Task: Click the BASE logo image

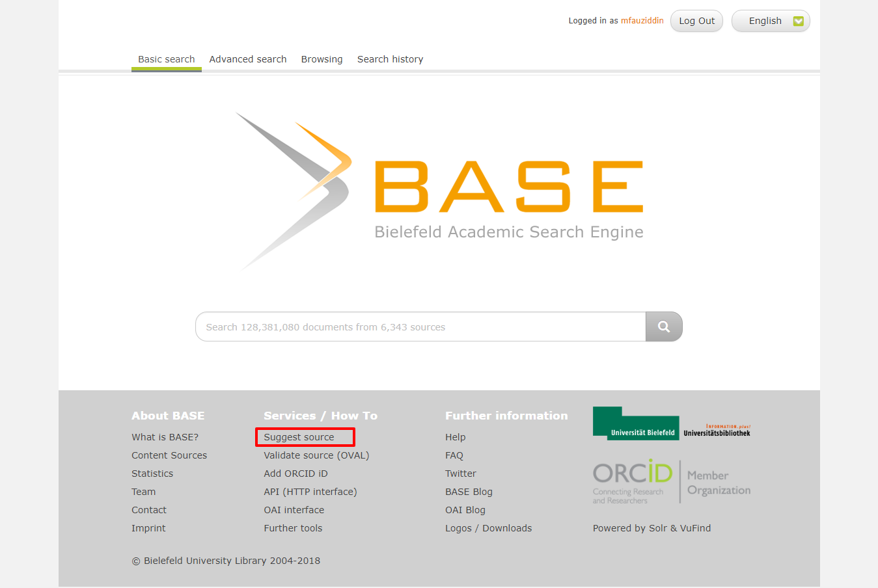Action: tap(440, 191)
